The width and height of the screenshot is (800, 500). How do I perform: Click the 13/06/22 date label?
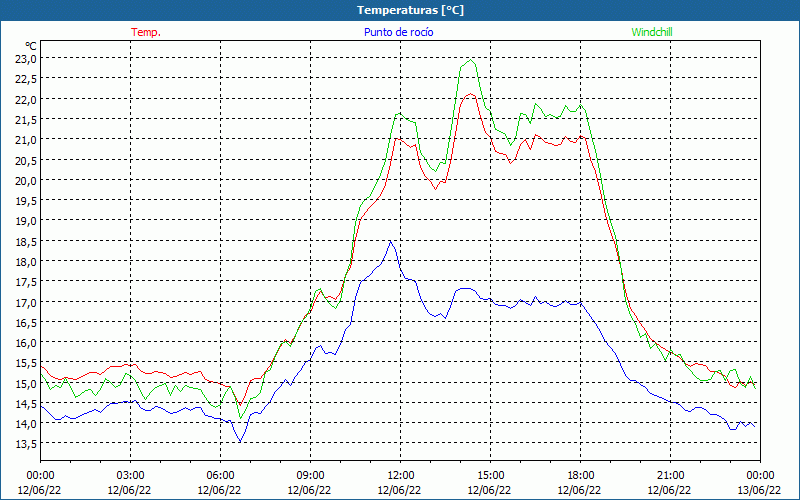pyautogui.click(x=759, y=490)
